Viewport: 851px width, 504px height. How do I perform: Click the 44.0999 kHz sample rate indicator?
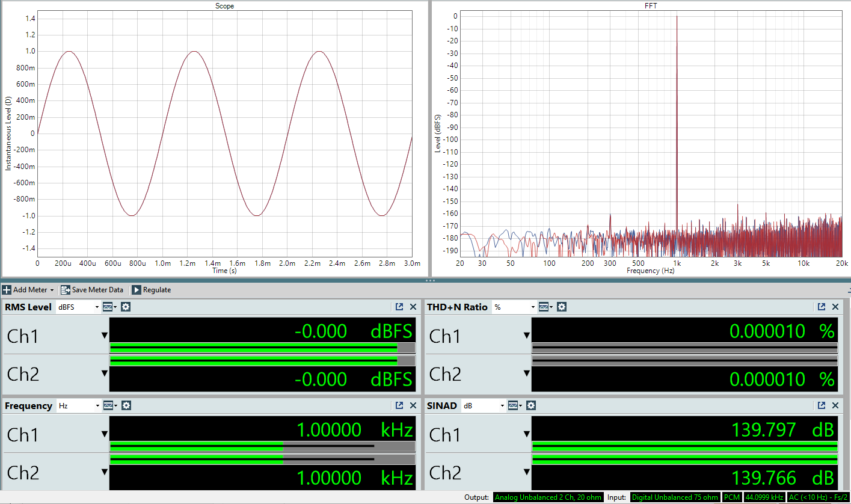point(764,497)
